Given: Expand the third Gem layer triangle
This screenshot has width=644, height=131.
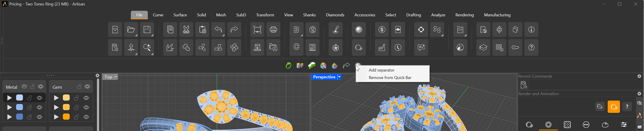Looking at the screenshot, I should [56, 117].
